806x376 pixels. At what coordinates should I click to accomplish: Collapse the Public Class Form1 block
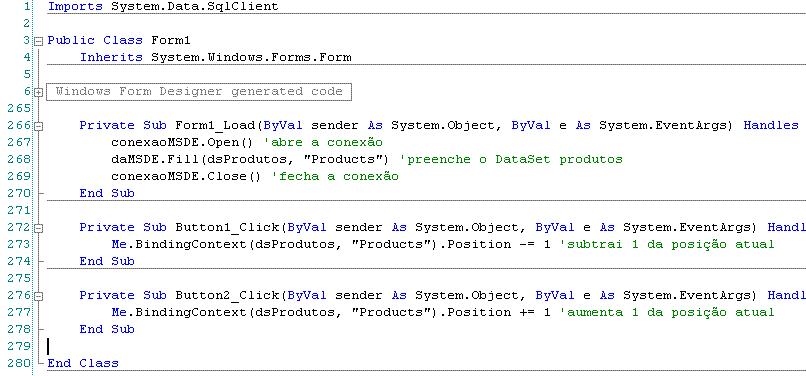tap(38, 41)
